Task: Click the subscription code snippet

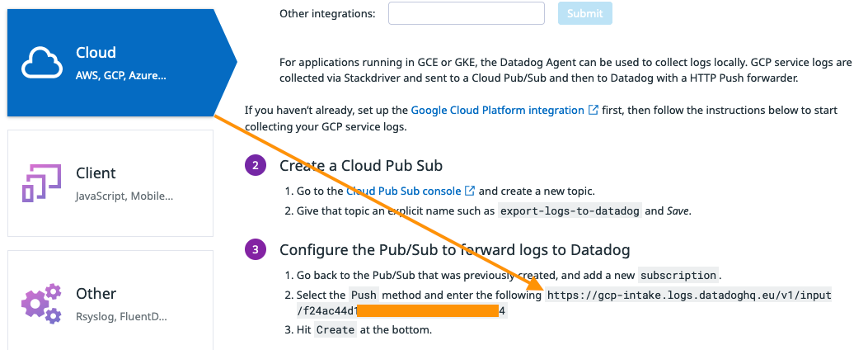Action: [x=678, y=275]
